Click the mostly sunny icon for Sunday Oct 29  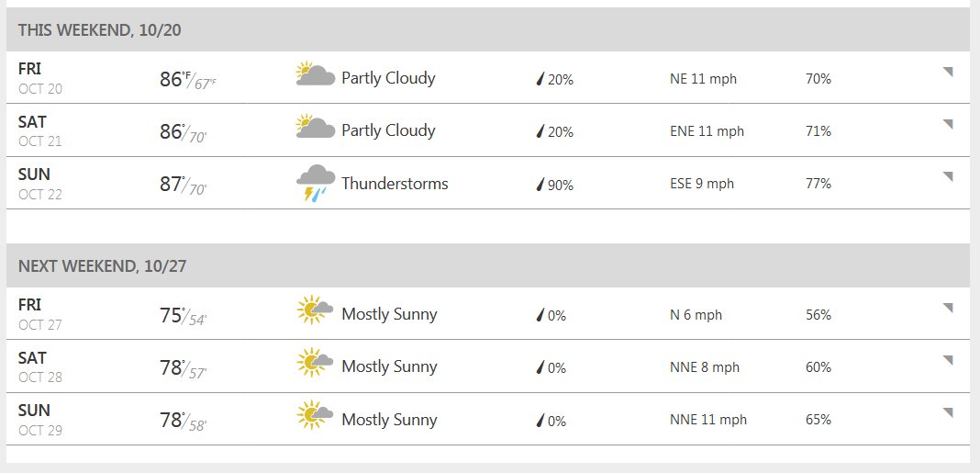point(315,415)
